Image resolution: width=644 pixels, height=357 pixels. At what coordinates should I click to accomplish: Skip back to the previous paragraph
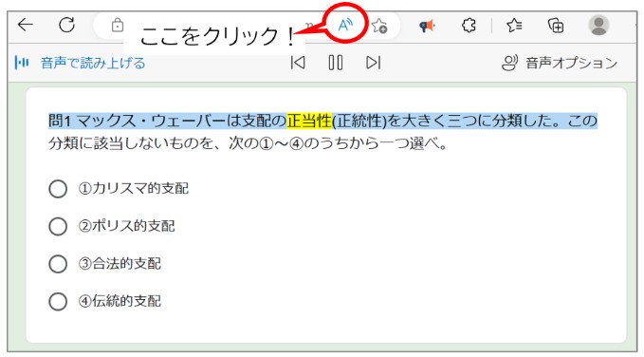(298, 63)
